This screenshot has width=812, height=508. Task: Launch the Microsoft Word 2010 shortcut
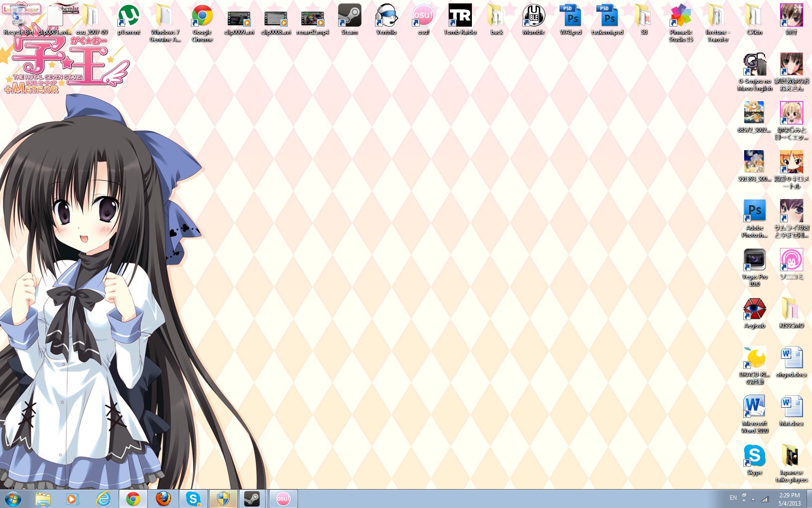(x=754, y=414)
